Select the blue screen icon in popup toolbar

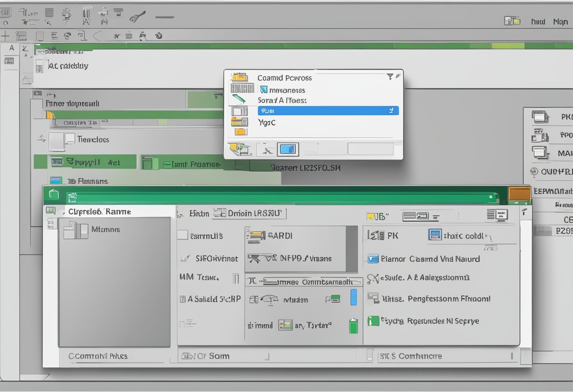pos(287,150)
